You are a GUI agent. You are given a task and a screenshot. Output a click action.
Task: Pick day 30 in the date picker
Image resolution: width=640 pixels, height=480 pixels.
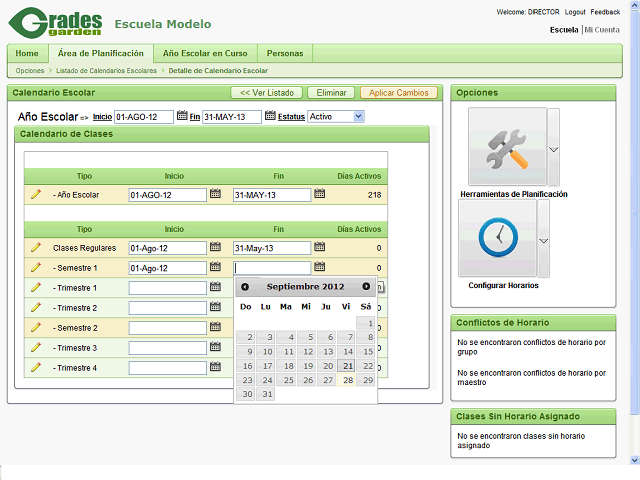pyautogui.click(x=246, y=394)
